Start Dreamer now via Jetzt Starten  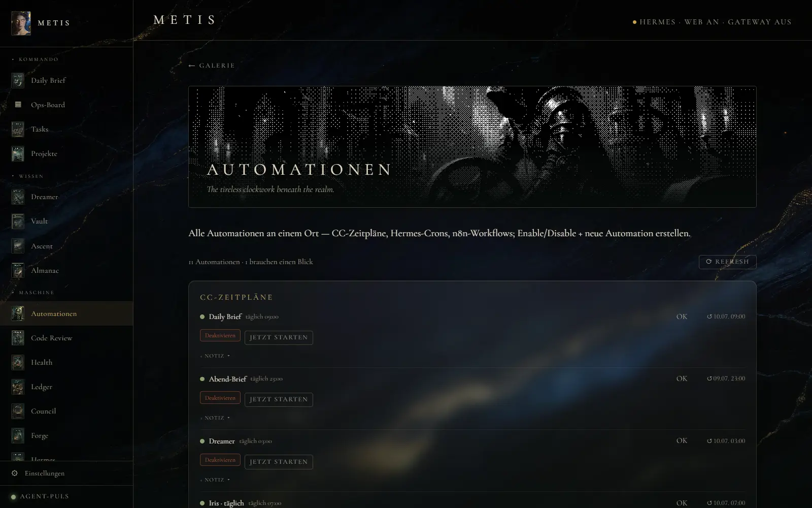[x=279, y=462]
